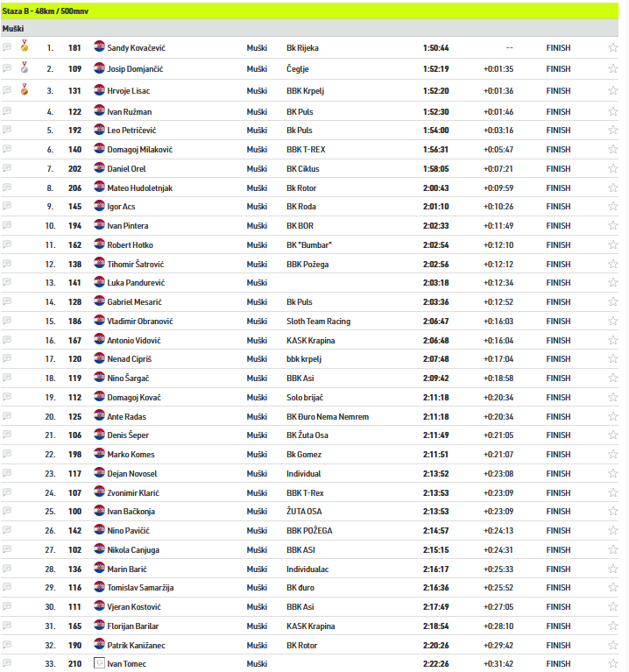Star Leo Petričević as favorite
The image size is (629, 672).
tap(613, 131)
